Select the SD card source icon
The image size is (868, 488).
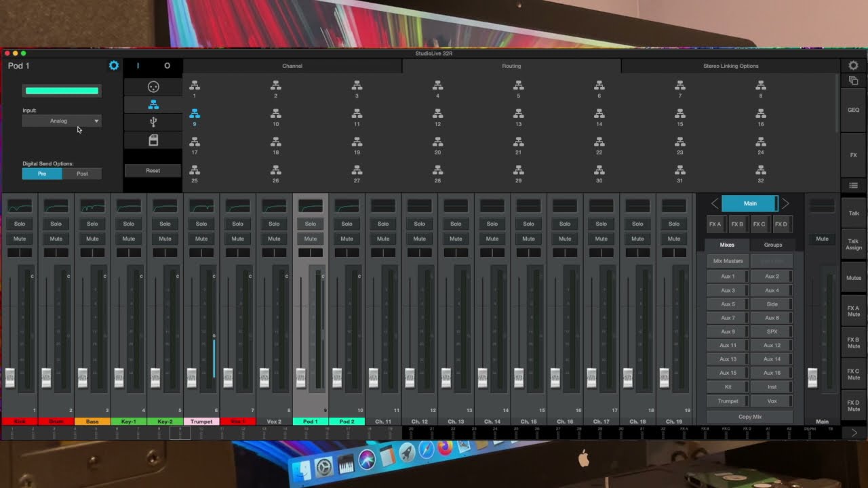(x=153, y=140)
